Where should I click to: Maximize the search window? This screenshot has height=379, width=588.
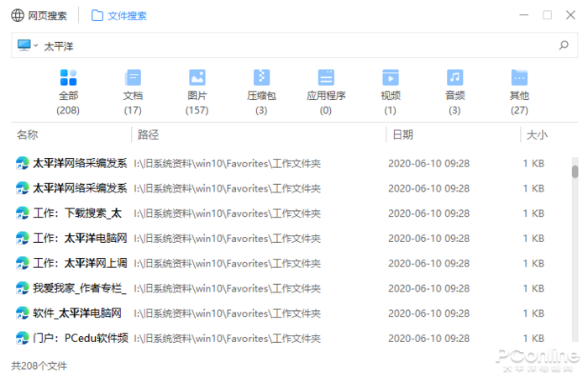(547, 15)
